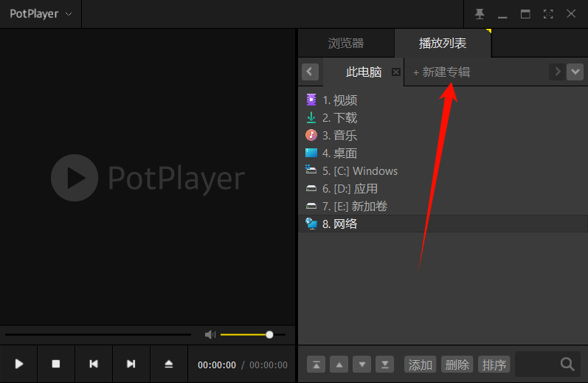The height and width of the screenshot is (383, 588).
Task: Select the 2. 下载 entry
Action: pos(443,118)
